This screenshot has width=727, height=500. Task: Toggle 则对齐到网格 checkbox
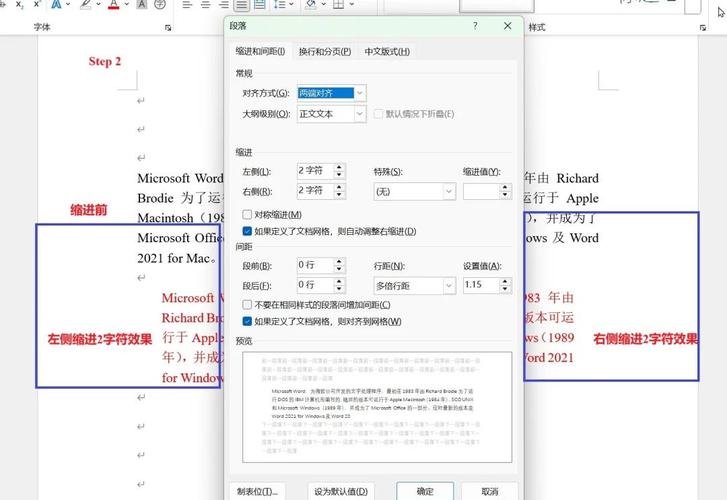247,321
